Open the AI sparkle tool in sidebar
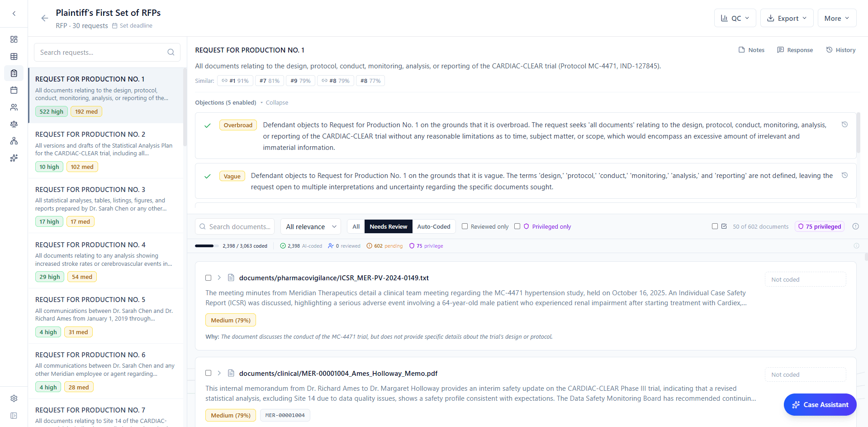The image size is (868, 427). pyautogui.click(x=14, y=158)
